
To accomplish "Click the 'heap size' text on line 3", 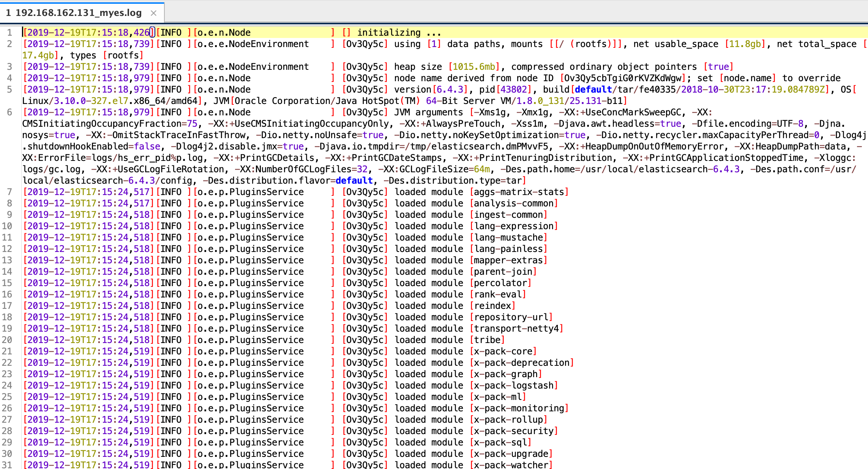I will 418,66.
